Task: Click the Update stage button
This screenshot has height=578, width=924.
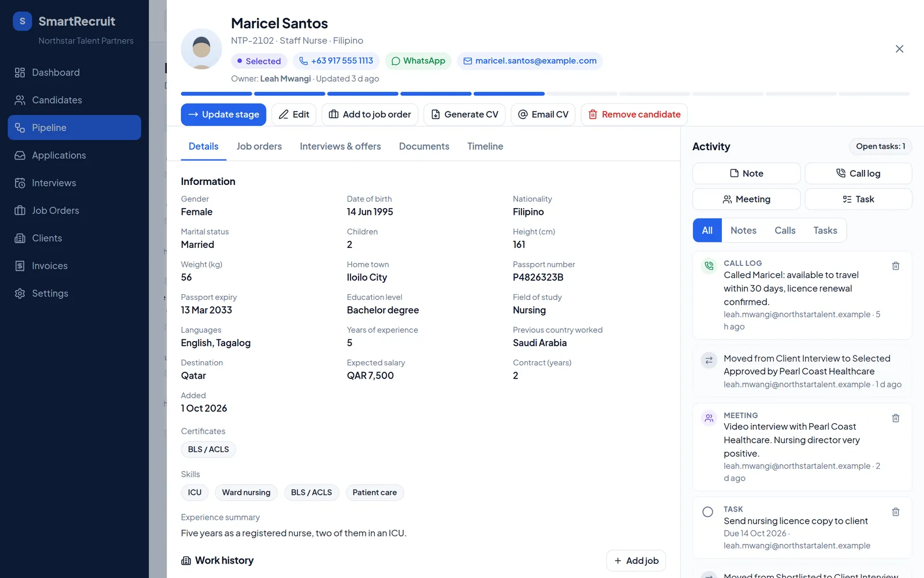Action: (223, 114)
